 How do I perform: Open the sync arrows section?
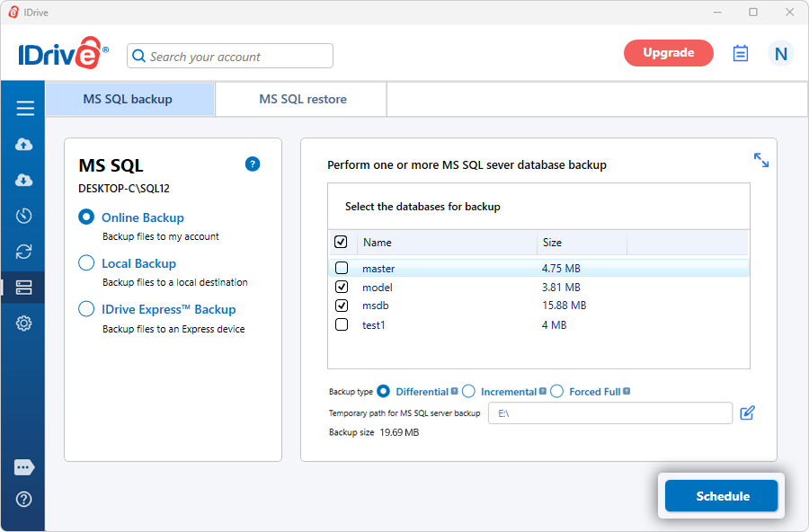tap(23, 252)
